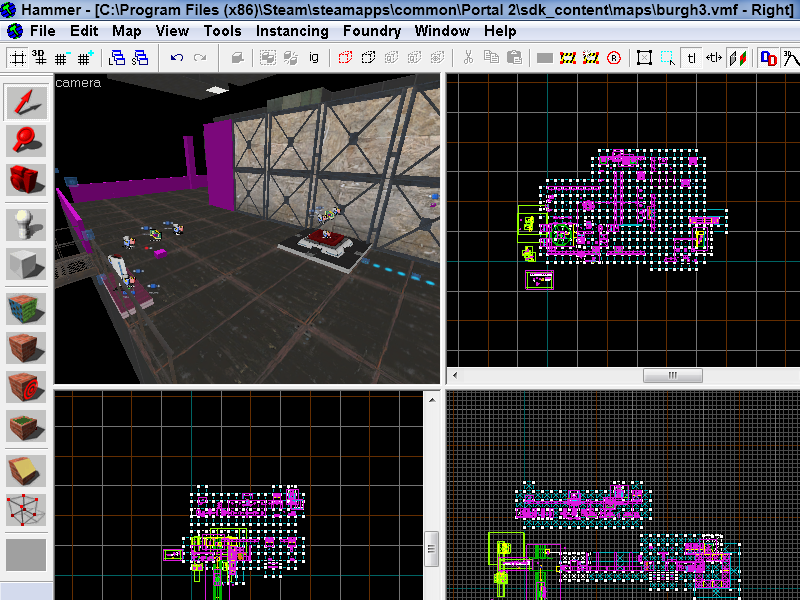Open the Window menu
This screenshot has height=600, width=800.
pyautogui.click(x=442, y=31)
